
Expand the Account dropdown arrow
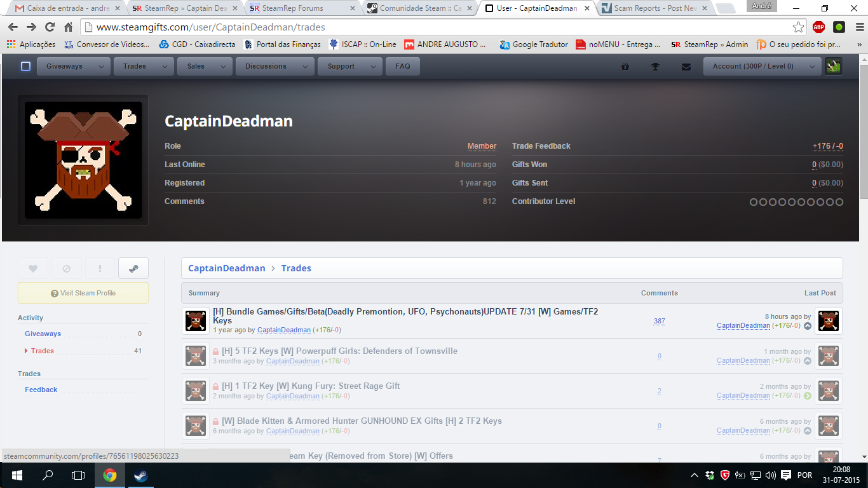coord(812,66)
